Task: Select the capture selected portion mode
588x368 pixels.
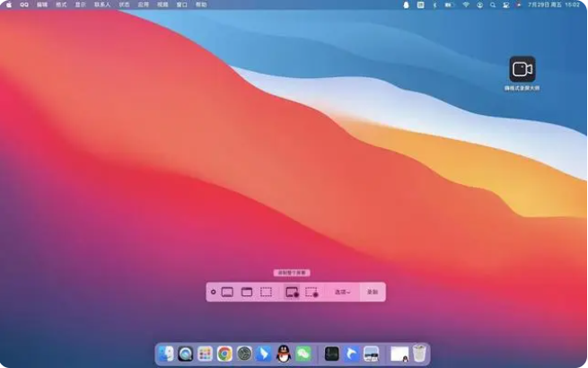Action: pyautogui.click(x=266, y=292)
